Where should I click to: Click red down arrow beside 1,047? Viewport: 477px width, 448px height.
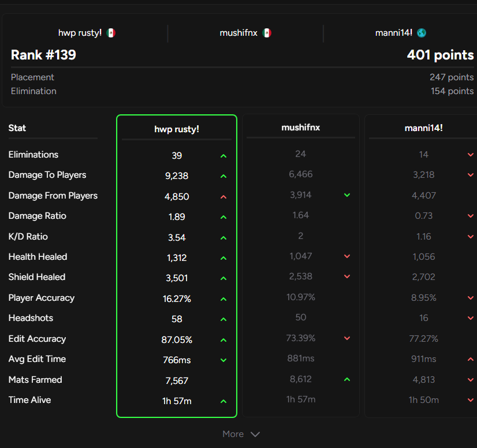(347, 256)
